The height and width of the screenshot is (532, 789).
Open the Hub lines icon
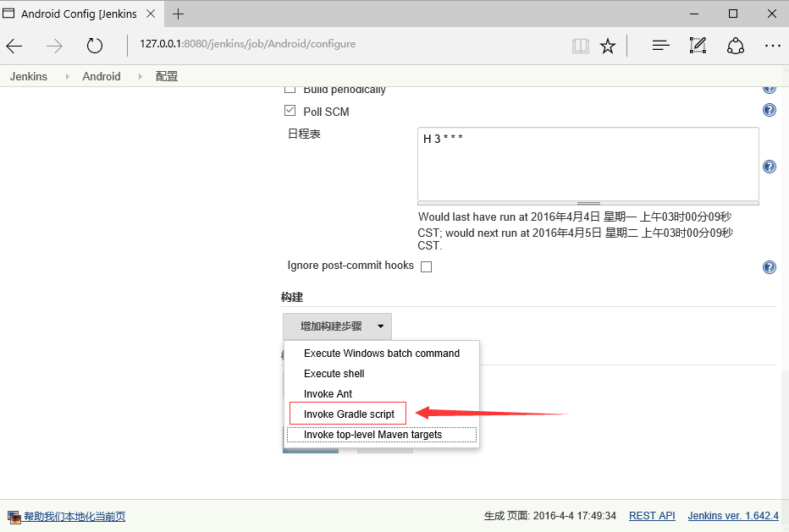coord(660,46)
